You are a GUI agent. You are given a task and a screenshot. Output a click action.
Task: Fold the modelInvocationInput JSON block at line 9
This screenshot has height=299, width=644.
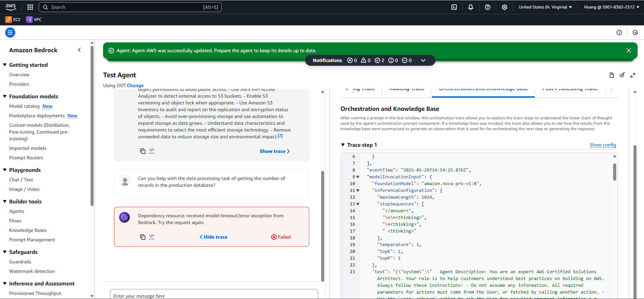[x=358, y=177]
